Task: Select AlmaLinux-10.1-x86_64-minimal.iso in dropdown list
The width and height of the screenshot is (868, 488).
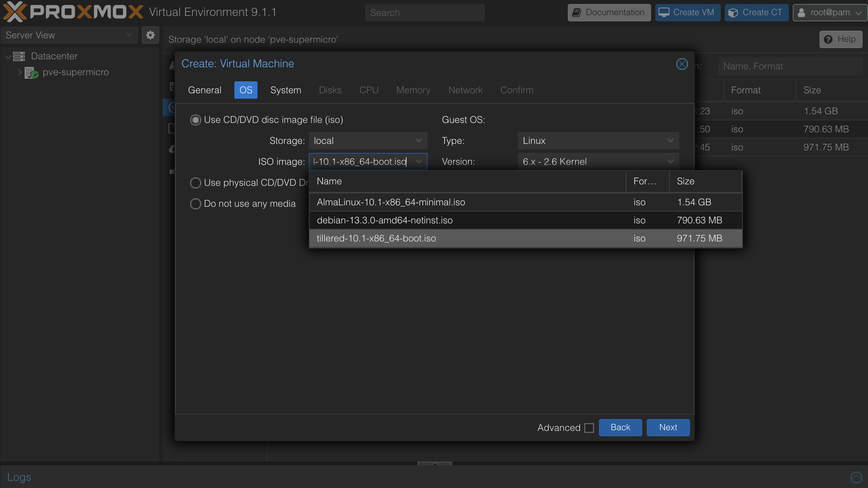Action: [526, 202]
